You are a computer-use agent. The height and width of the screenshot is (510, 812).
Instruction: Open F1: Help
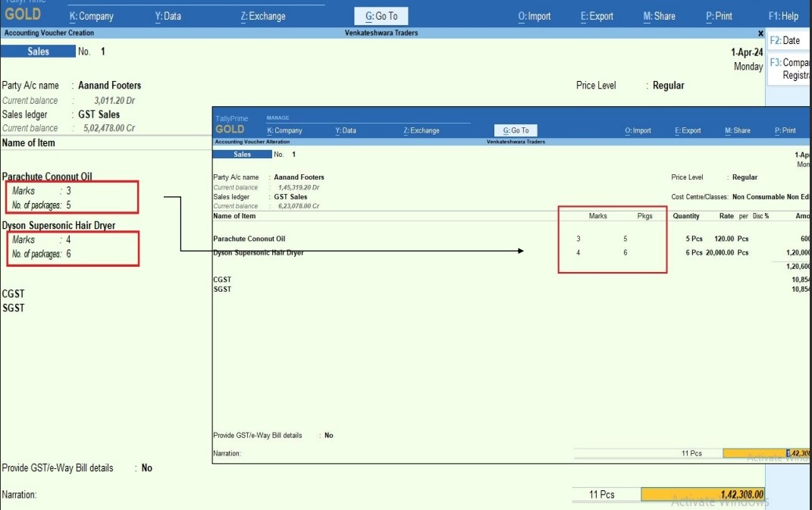[x=783, y=16]
